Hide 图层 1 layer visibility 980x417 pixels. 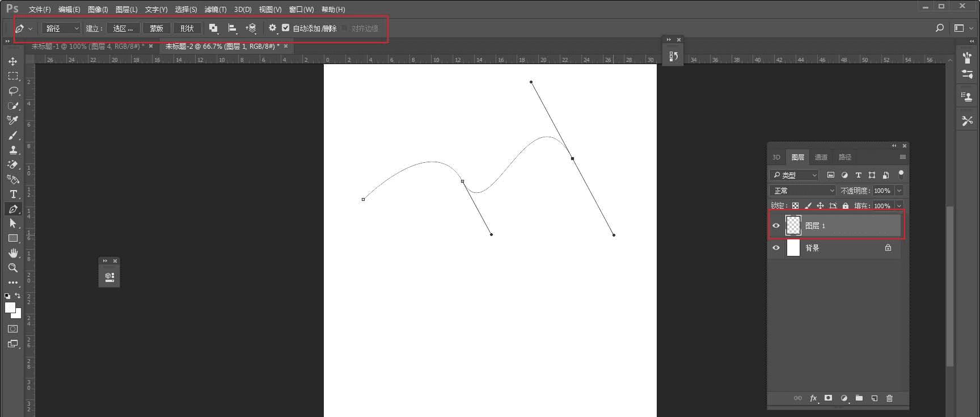point(776,226)
